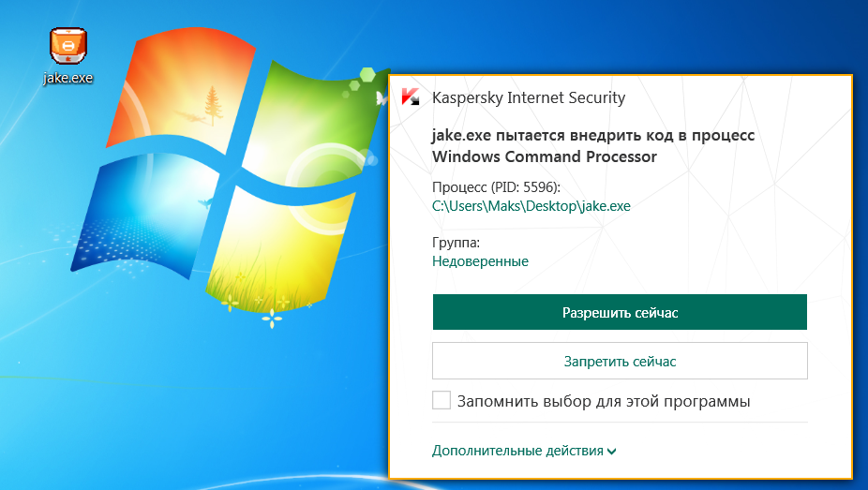
Task: Click the chevron beside Дополнительные действия
Action: (x=612, y=452)
